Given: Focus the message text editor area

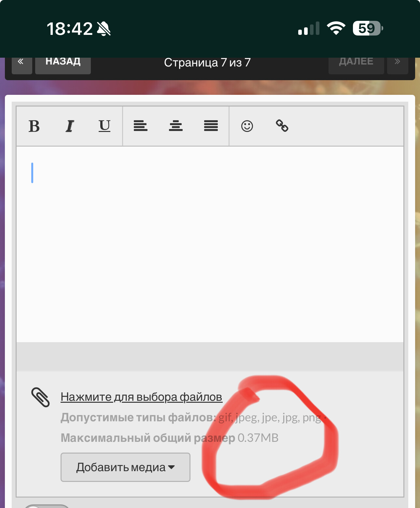Looking at the screenshot, I should [x=210, y=244].
